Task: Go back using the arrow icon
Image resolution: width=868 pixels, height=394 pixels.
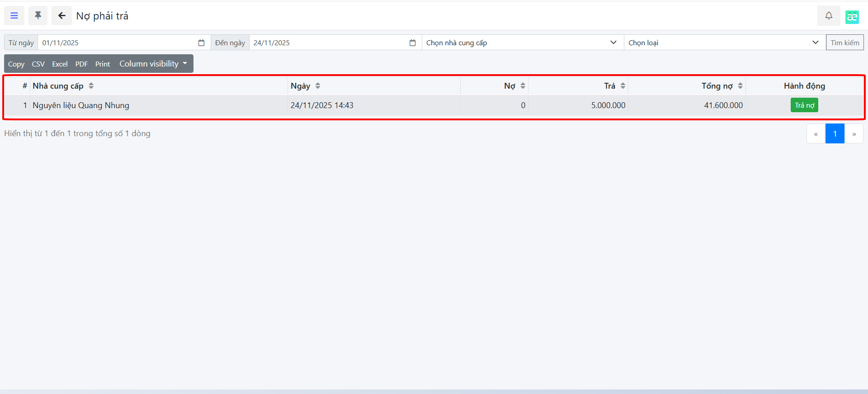Action: pyautogui.click(x=61, y=16)
